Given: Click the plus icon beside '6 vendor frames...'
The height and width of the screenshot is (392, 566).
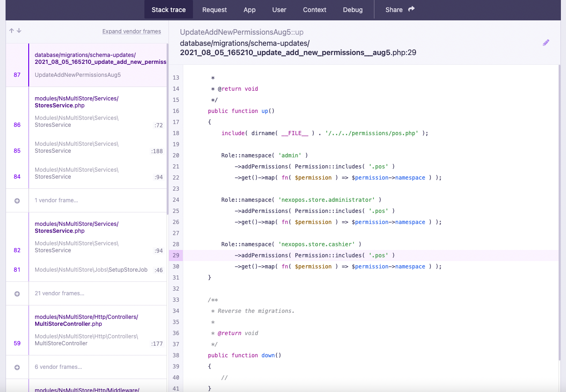Looking at the screenshot, I should click(x=17, y=367).
